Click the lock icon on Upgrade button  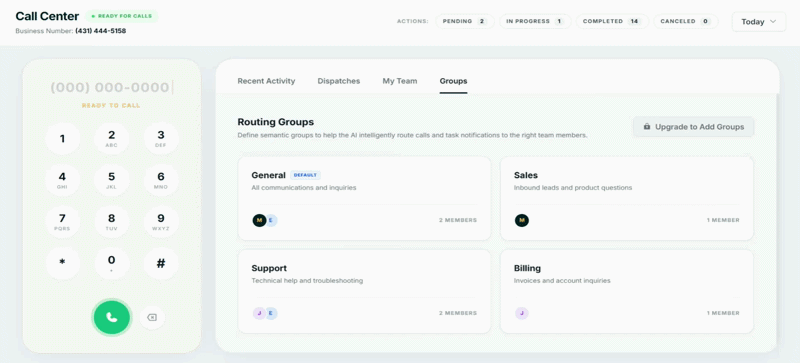(647, 127)
